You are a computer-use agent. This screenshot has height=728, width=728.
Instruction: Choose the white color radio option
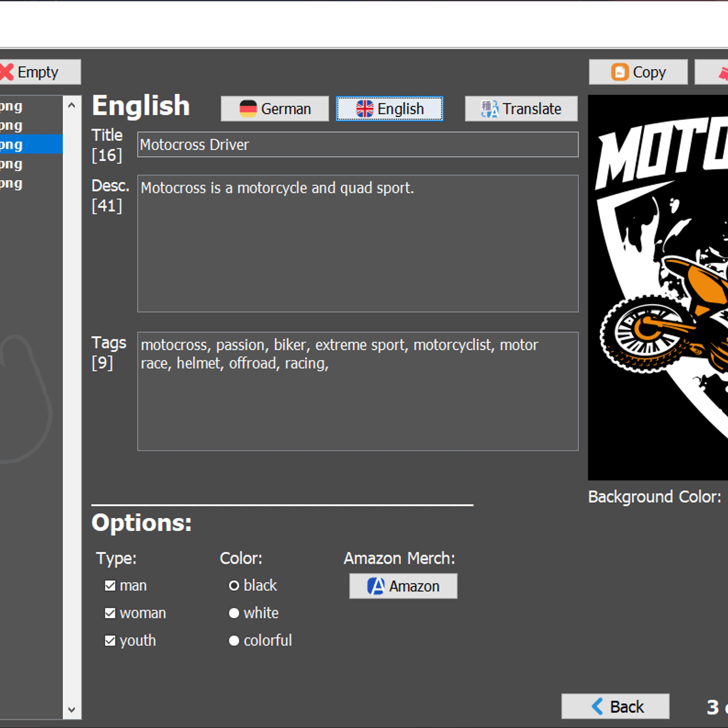[234, 613]
